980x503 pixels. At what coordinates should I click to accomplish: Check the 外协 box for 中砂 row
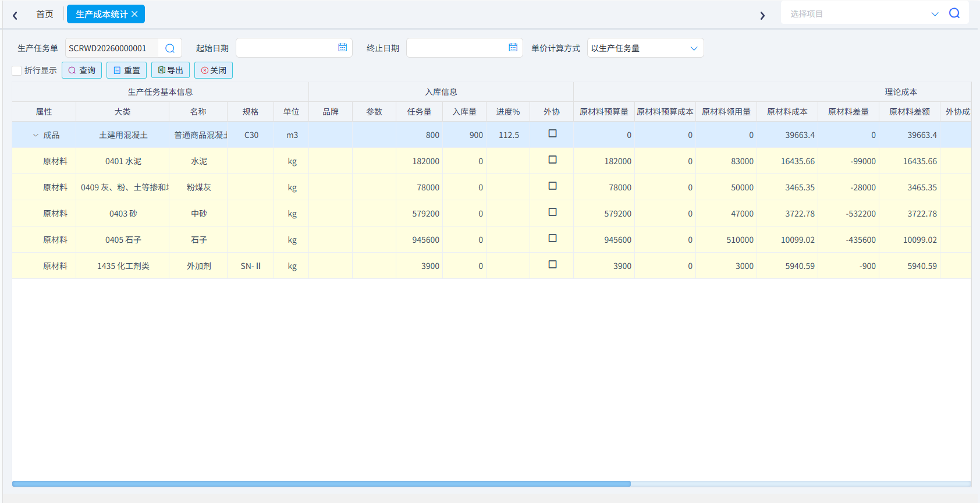click(552, 212)
